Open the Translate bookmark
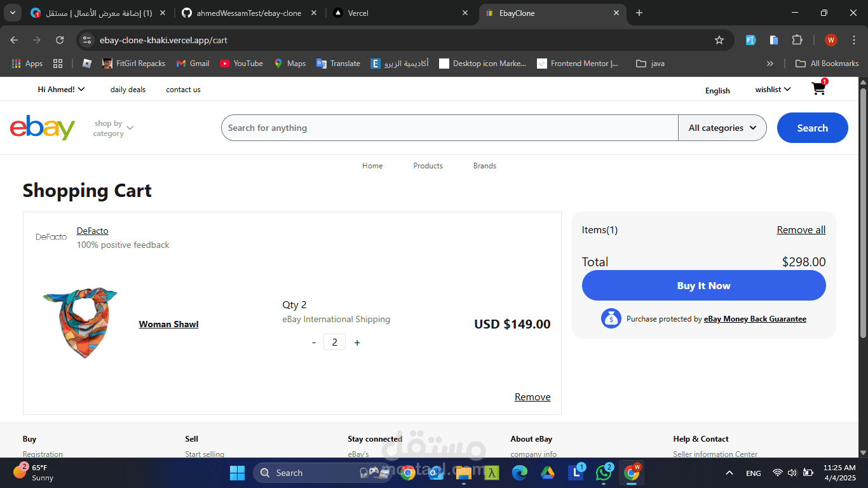 [338, 64]
